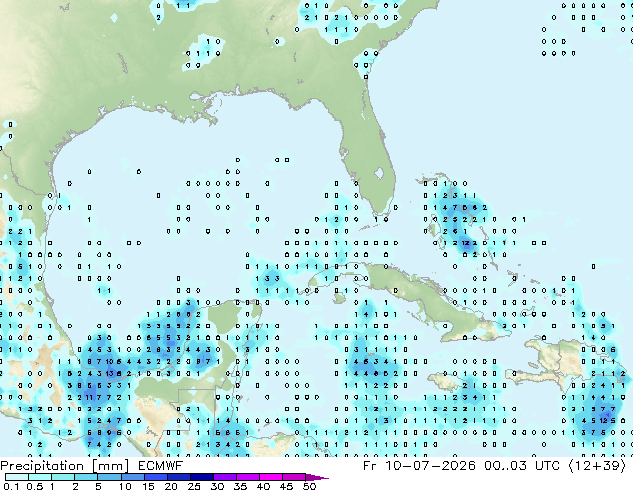The height and width of the screenshot is (490, 634).
Task: Click the 2–5 mm legend swatch
Action: click(x=86, y=477)
